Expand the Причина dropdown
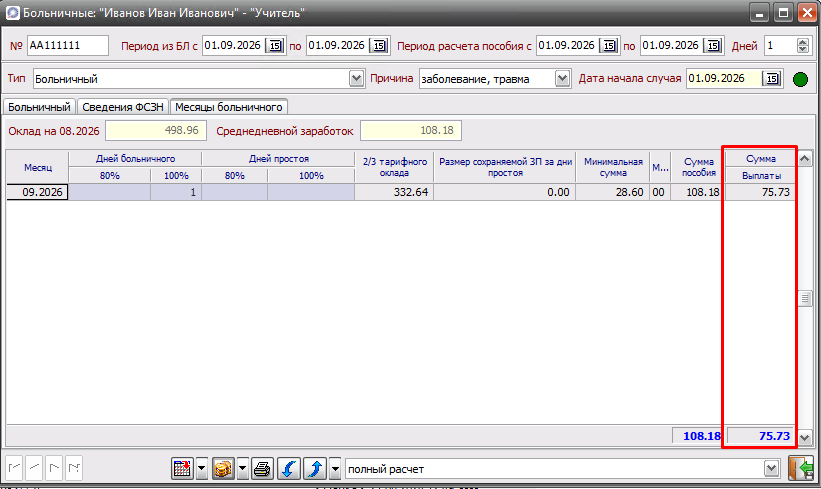 click(562, 79)
